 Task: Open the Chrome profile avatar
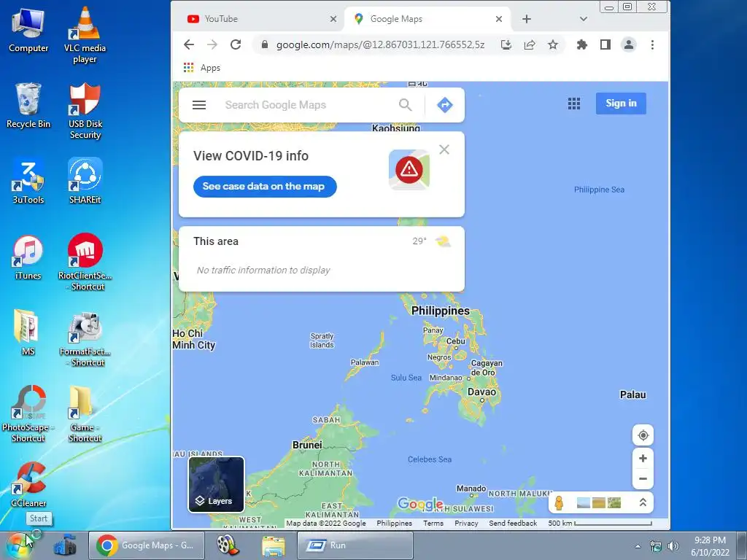[x=628, y=44]
